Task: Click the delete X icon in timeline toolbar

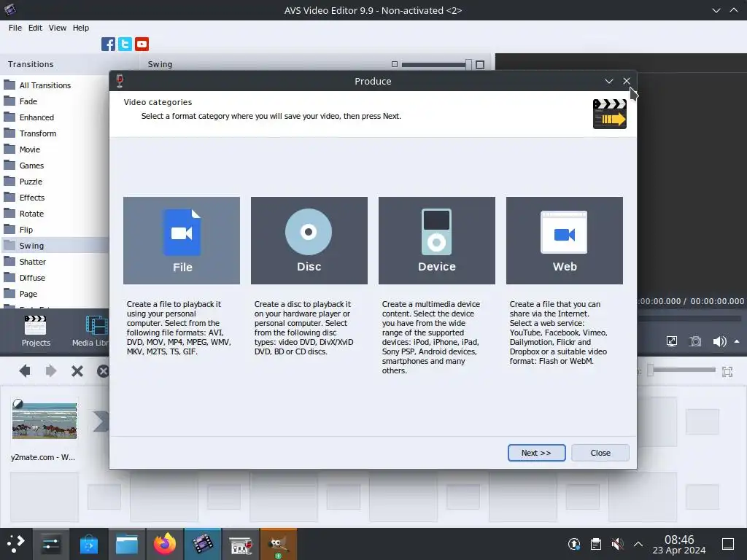Action: point(77,371)
